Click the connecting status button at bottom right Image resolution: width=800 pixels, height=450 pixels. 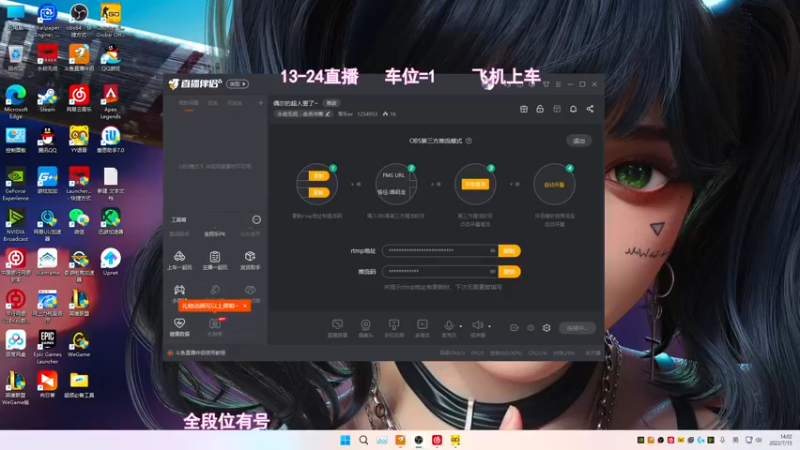[577, 328]
